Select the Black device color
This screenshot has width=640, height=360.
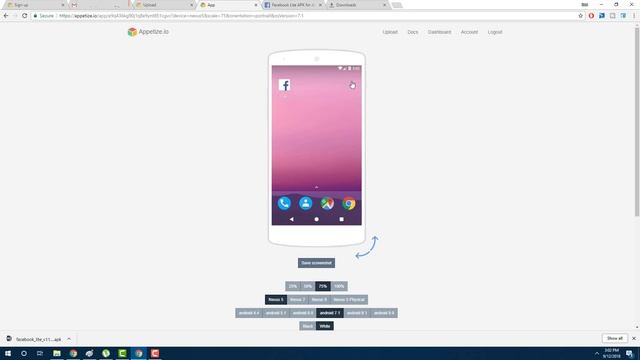point(307,326)
